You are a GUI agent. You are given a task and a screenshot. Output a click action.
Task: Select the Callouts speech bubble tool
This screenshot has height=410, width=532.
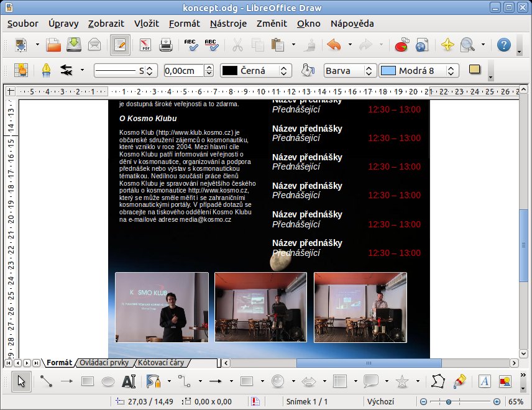[x=371, y=381]
